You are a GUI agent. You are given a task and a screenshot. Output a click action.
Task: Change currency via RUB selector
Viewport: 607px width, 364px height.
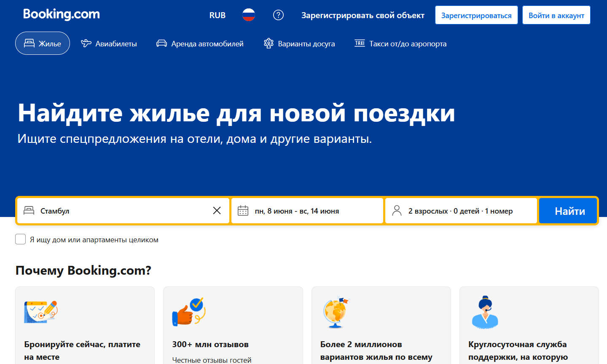(x=218, y=15)
